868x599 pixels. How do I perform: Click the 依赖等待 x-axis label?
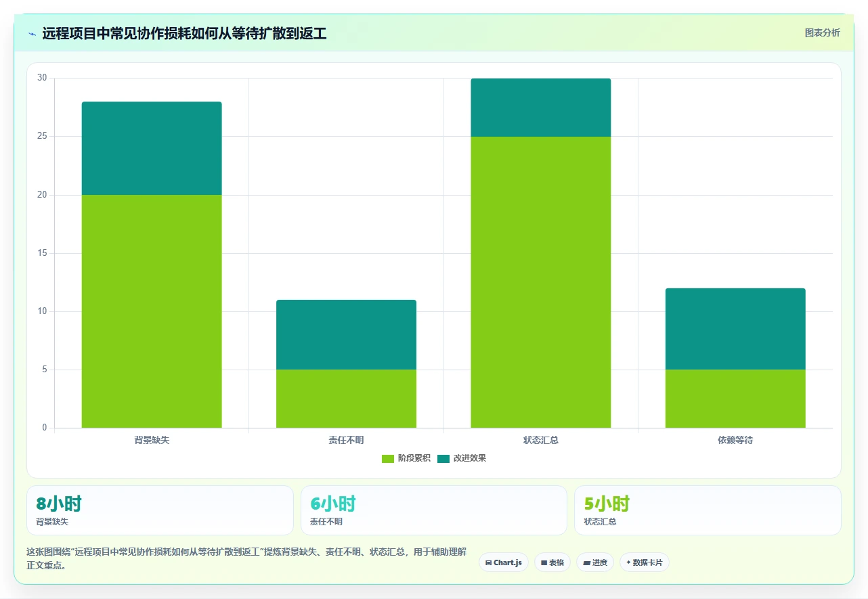pos(735,440)
